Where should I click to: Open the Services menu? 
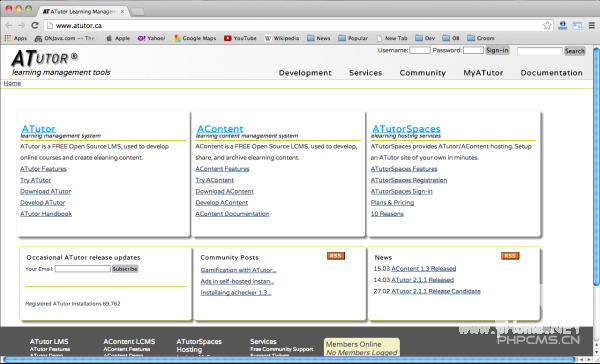click(365, 73)
